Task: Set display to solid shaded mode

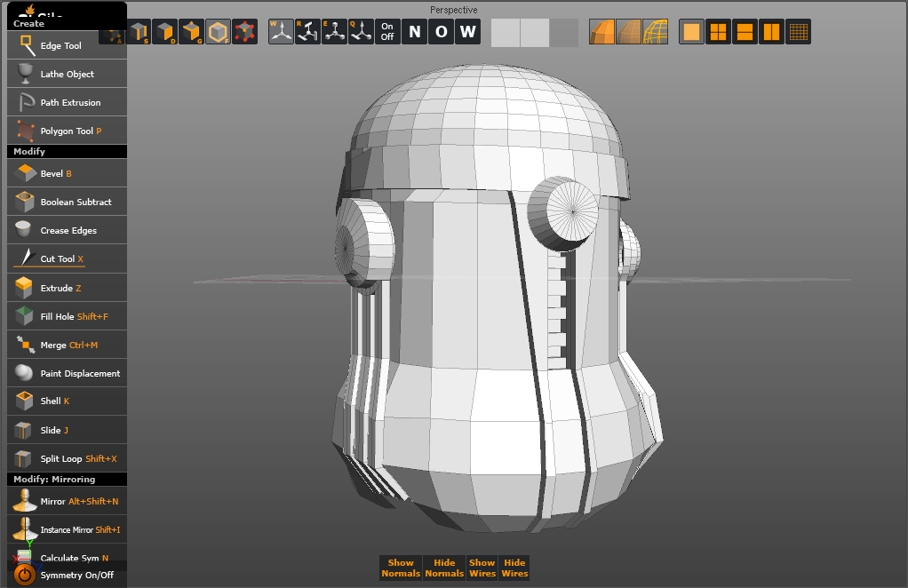Action: coord(601,32)
